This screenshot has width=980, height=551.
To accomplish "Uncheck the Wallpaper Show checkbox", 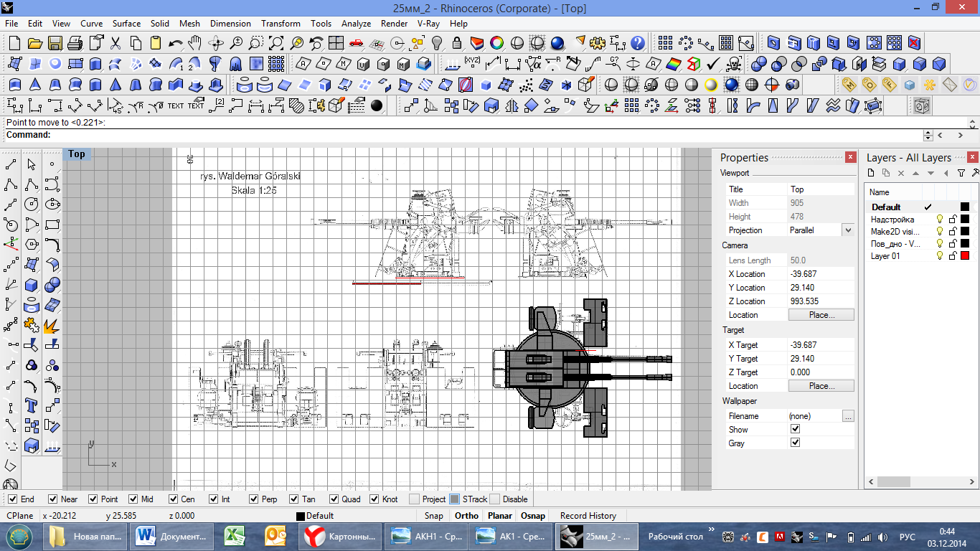I will point(795,429).
